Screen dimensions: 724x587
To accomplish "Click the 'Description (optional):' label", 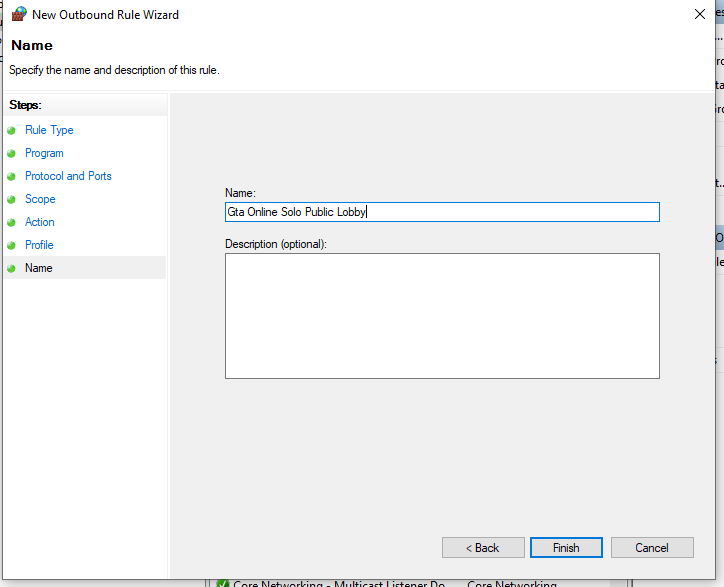I will [x=276, y=244].
